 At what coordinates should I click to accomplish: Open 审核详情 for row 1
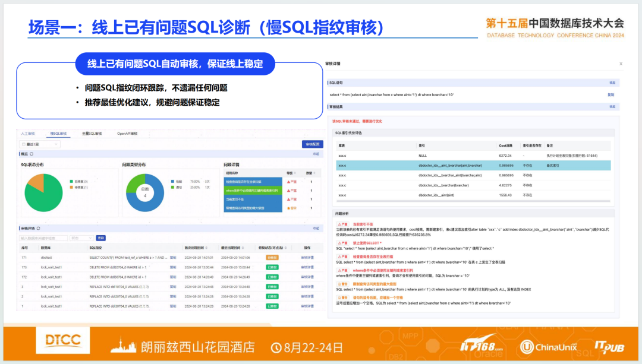click(x=307, y=306)
